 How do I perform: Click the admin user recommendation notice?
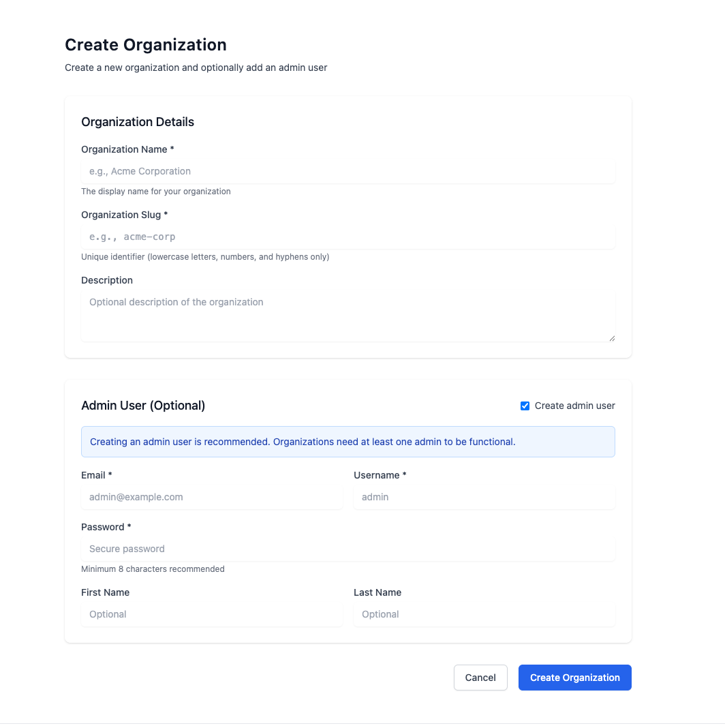[348, 442]
